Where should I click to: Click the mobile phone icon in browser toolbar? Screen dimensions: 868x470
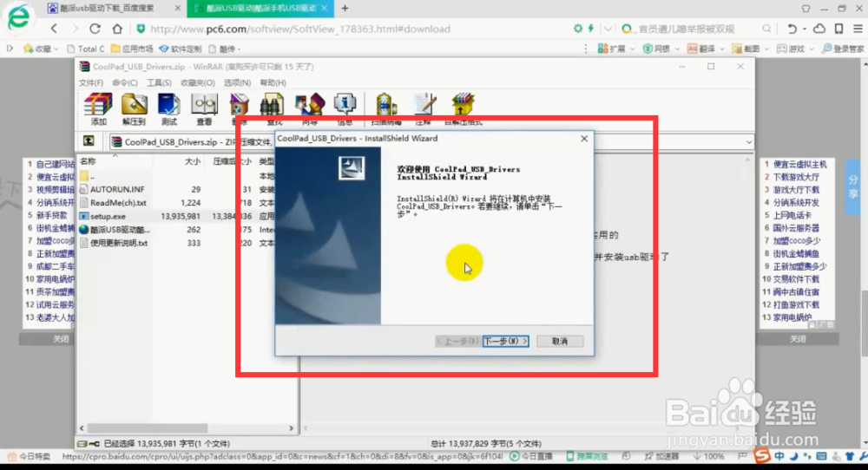coord(839,29)
